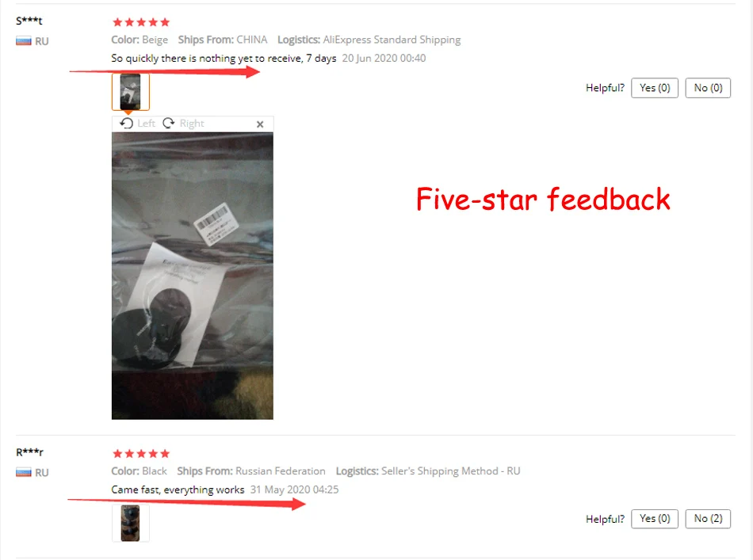Click Yes (0) on R***r's review
Image resolution: width=753 pixels, height=560 pixels.
point(655,519)
